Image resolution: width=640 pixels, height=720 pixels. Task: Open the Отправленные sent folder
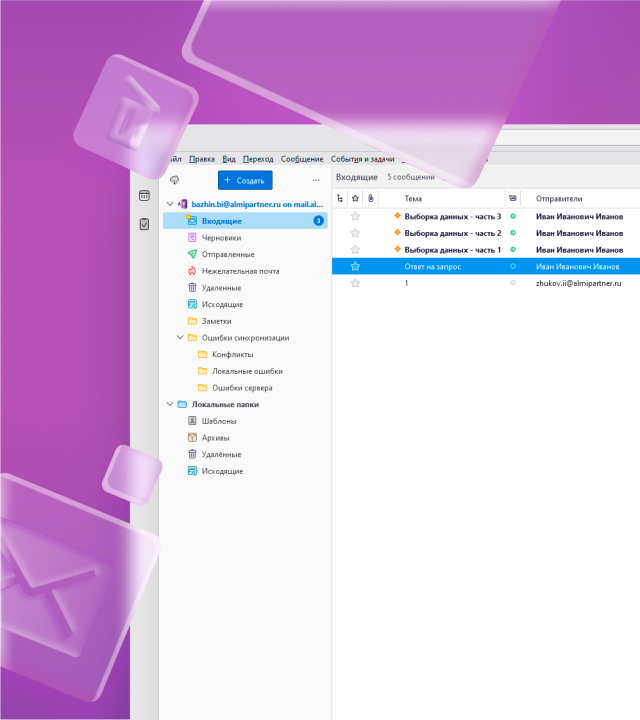227,254
